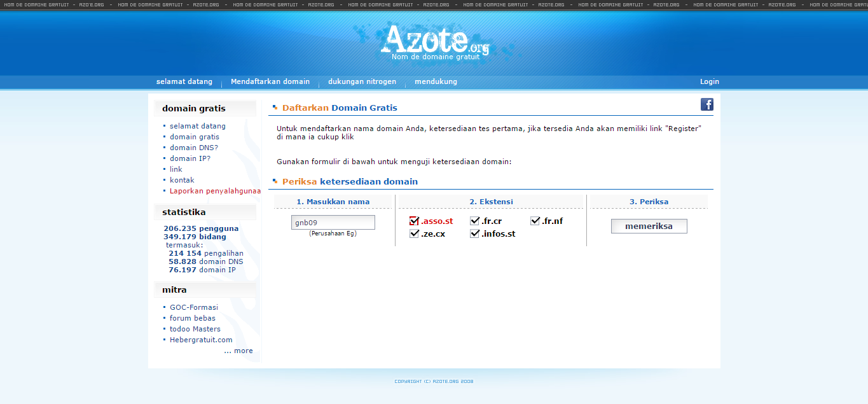Open sidebar link 'domain IP?'
This screenshot has height=404, width=868.
190,158
